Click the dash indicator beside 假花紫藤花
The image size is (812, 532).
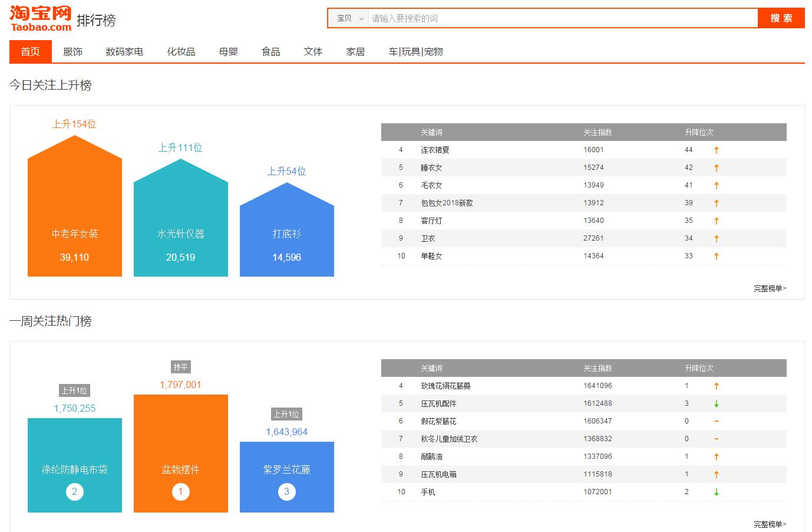(716, 421)
